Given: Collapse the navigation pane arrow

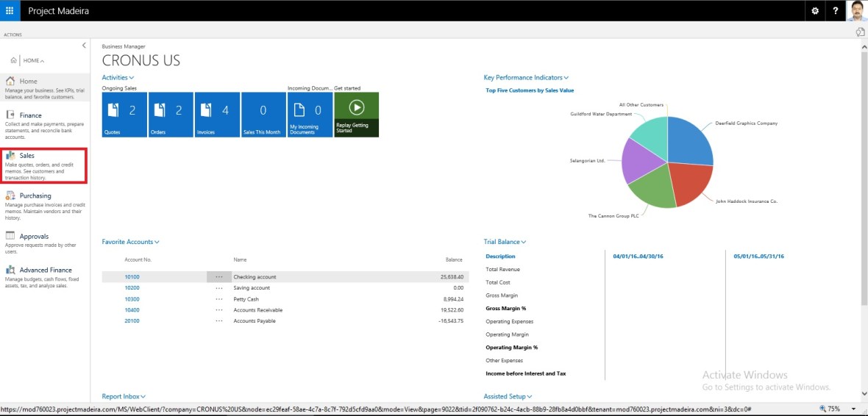Looking at the screenshot, I should click(x=84, y=46).
